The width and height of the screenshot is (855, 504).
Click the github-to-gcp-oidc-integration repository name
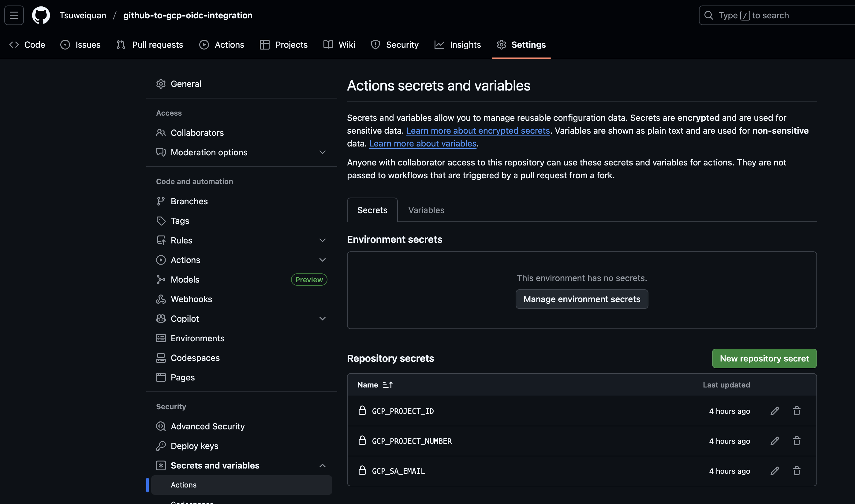click(188, 15)
